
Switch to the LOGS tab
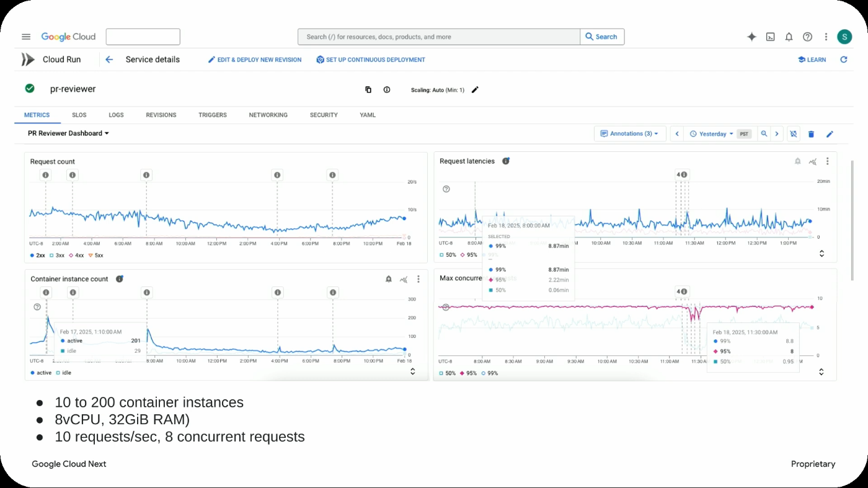coord(116,115)
